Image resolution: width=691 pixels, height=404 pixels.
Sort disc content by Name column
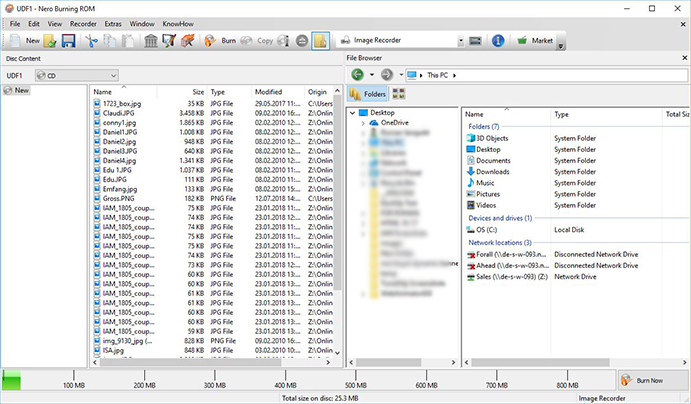[x=124, y=92]
